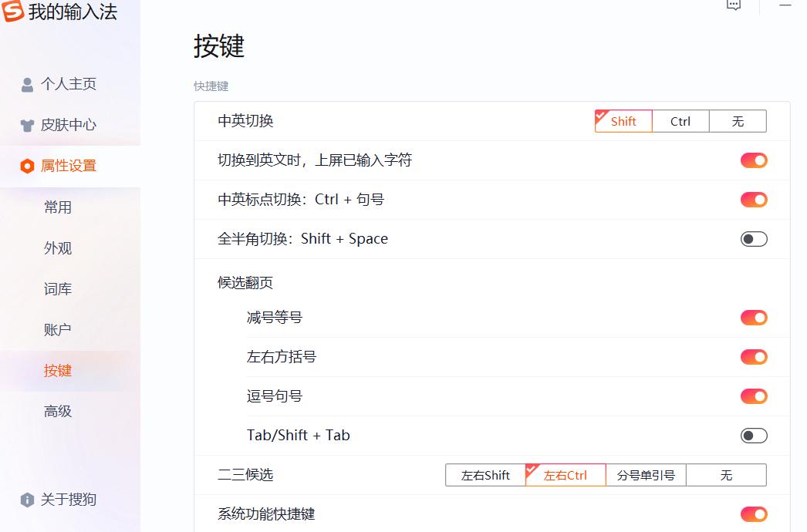Disable the 切换到英文时上屏已输入字符 toggle
This screenshot has height=532, width=807.
pos(754,160)
